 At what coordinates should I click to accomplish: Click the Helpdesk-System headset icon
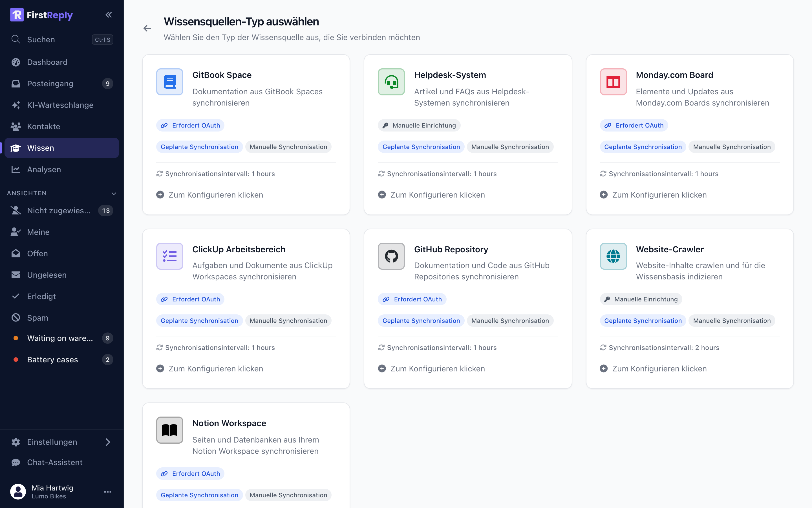391,82
